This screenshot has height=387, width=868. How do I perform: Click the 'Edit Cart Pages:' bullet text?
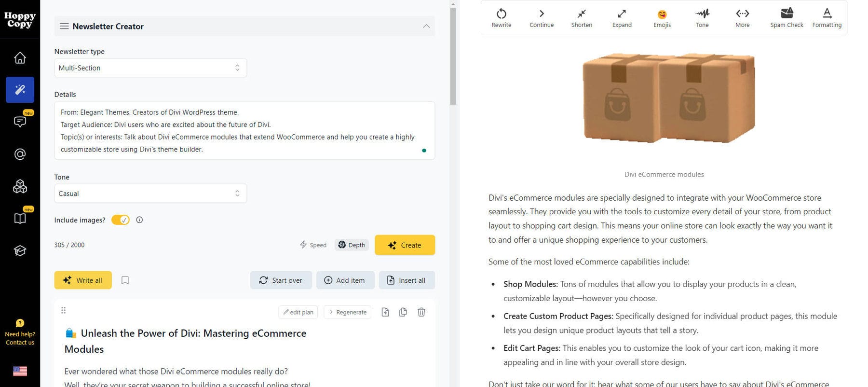pyautogui.click(x=532, y=348)
